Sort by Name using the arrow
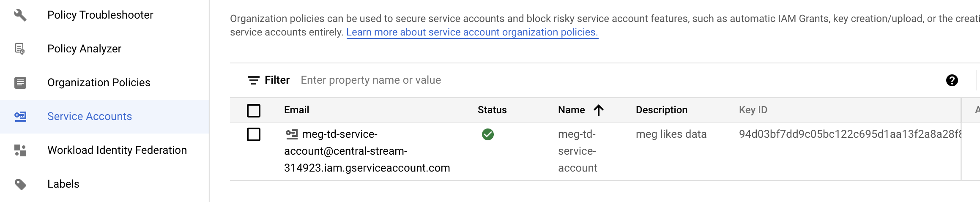 coord(599,110)
